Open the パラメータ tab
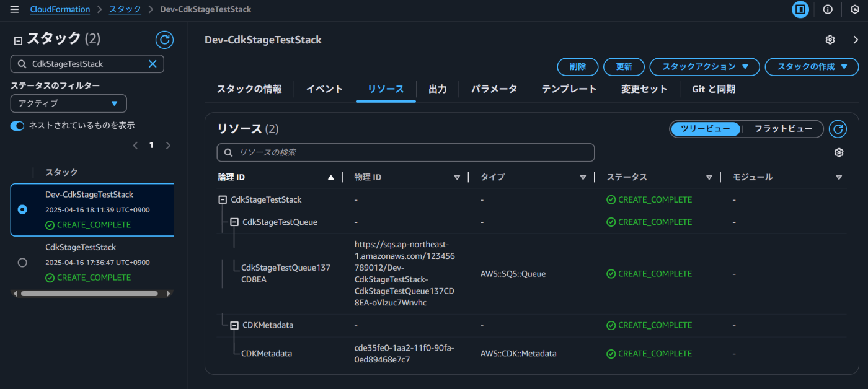 (494, 89)
